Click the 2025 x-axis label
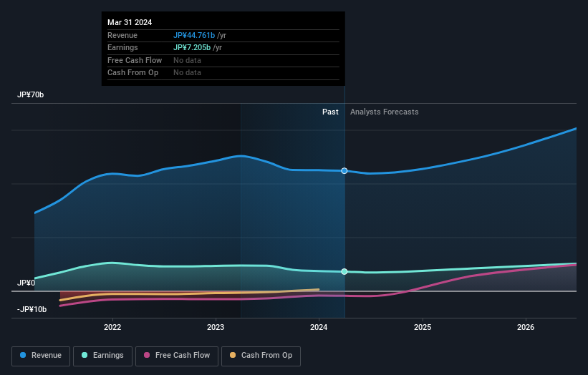This screenshot has height=375, width=588. click(423, 328)
